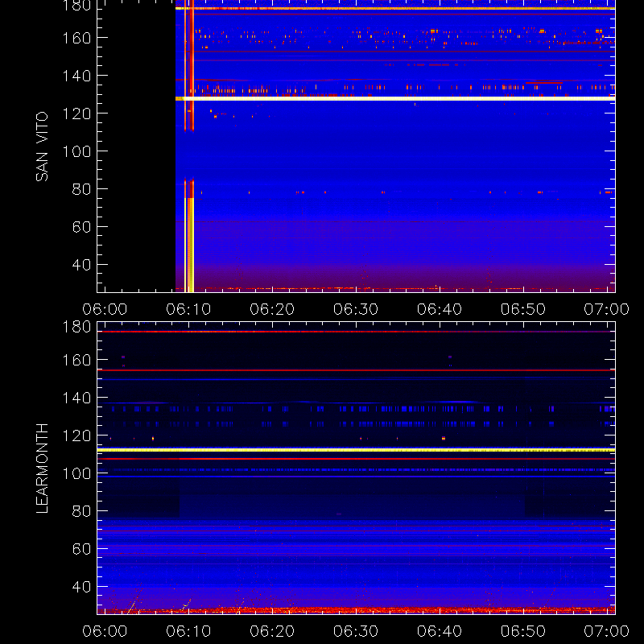The image size is (644, 644).
Task: Select 06:50 time label under San Vito plot
Action: tap(523, 309)
